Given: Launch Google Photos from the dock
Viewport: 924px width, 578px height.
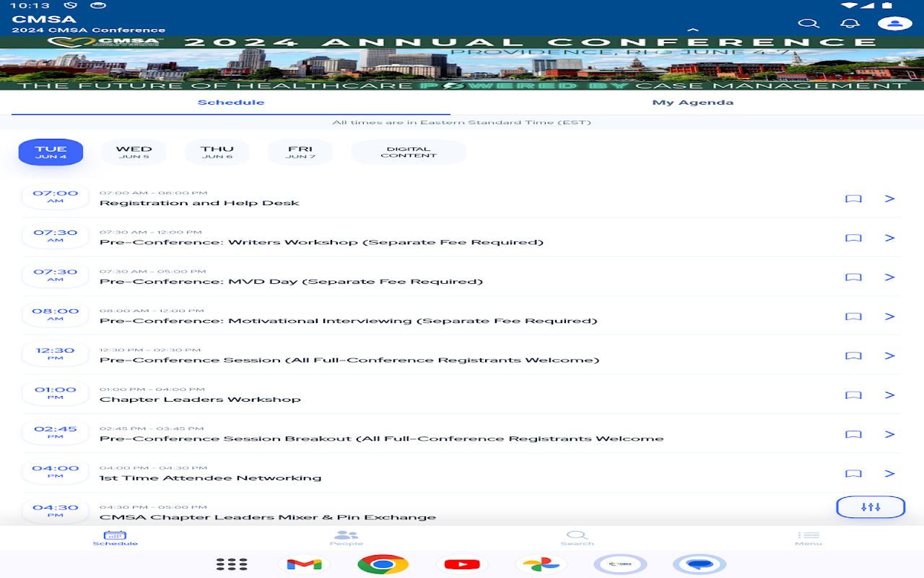Looking at the screenshot, I should pos(541,564).
